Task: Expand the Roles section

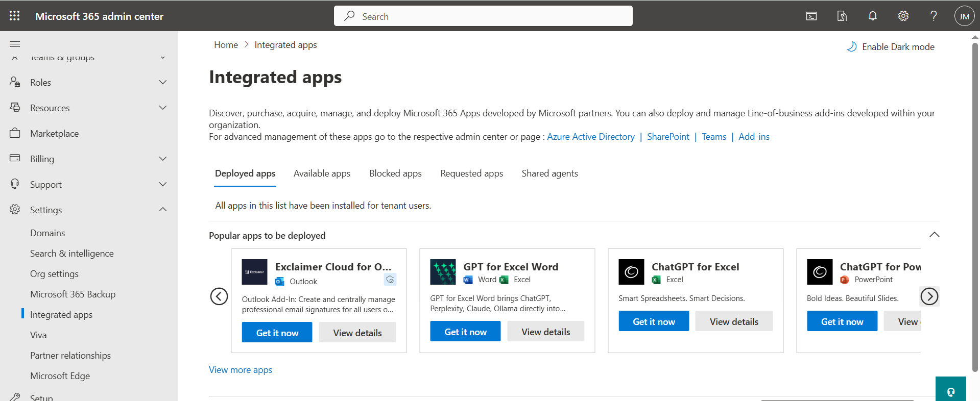Action: [x=163, y=82]
